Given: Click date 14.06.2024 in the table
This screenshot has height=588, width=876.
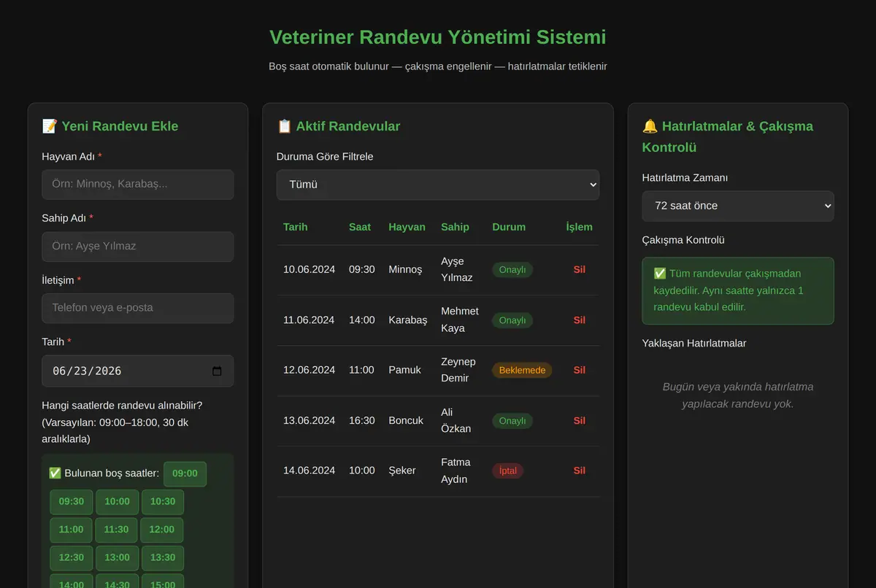Looking at the screenshot, I should click(310, 471).
